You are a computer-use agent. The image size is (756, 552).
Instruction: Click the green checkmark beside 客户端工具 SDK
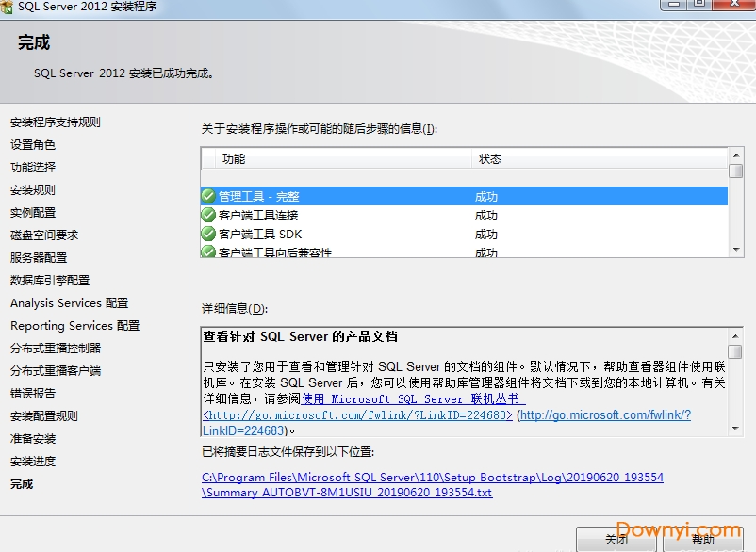tap(208, 234)
